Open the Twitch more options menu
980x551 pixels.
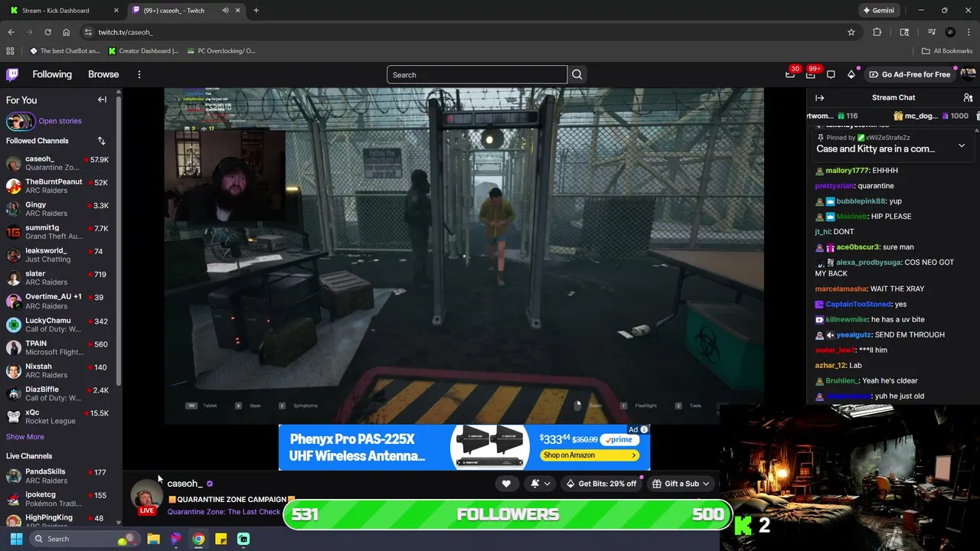coord(139,74)
